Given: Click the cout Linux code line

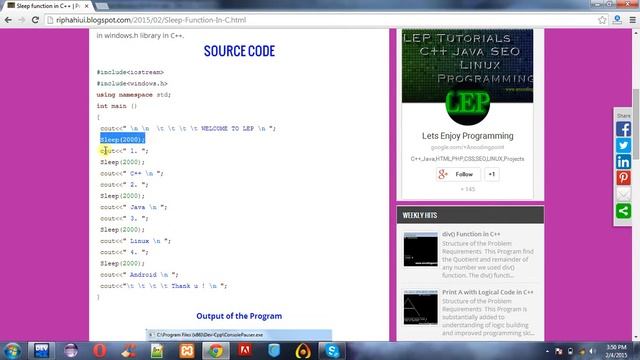Looking at the screenshot, I should pos(135,241).
